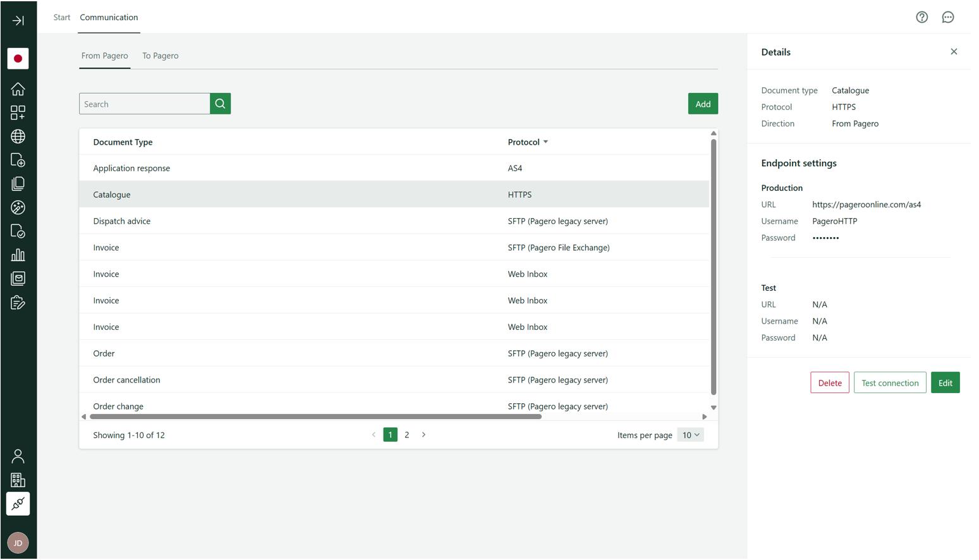The height and width of the screenshot is (560, 979).
Task: Open the Start tab
Action: tap(62, 17)
